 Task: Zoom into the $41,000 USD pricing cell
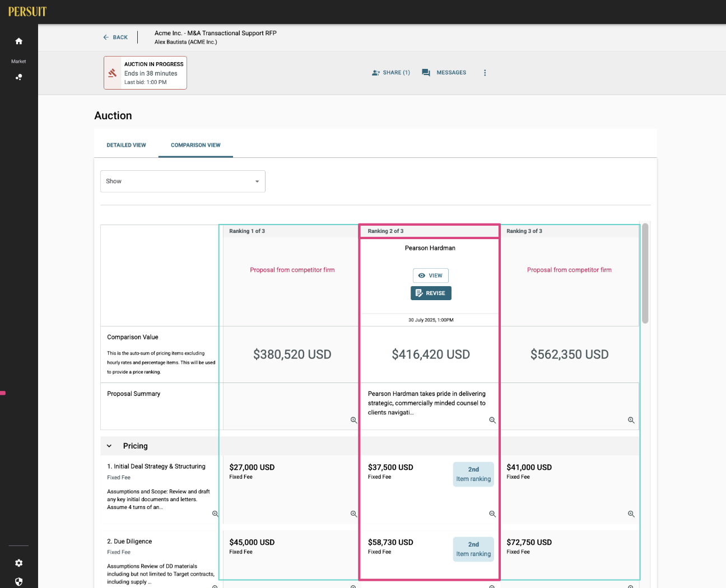(631, 514)
